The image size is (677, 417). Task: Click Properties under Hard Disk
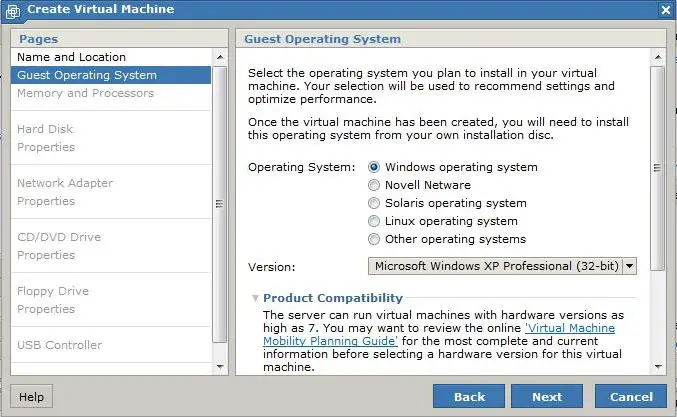pyautogui.click(x=46, y=147)
